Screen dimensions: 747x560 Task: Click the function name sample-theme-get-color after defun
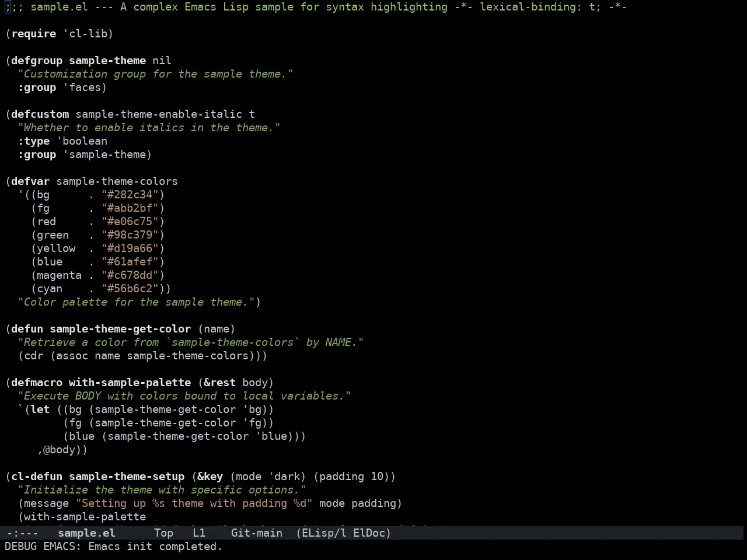click(120, 329)
